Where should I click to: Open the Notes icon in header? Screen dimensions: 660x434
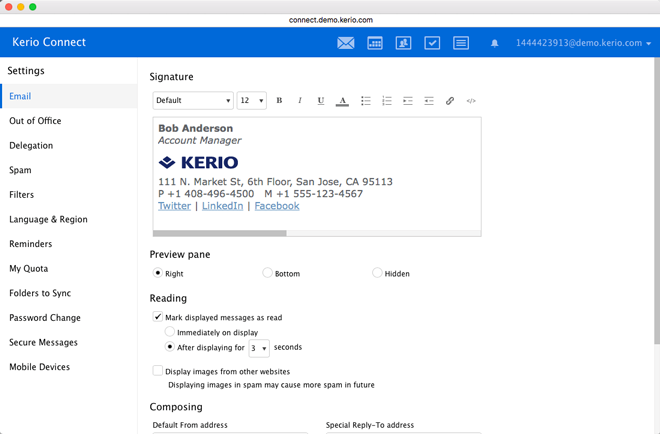click(461, 43)
